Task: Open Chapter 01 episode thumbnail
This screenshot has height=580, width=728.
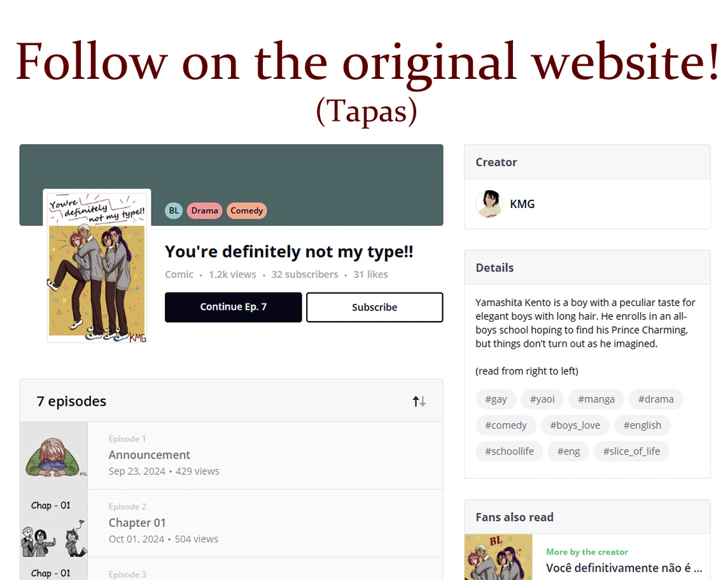Action: (x=54, y=523)
